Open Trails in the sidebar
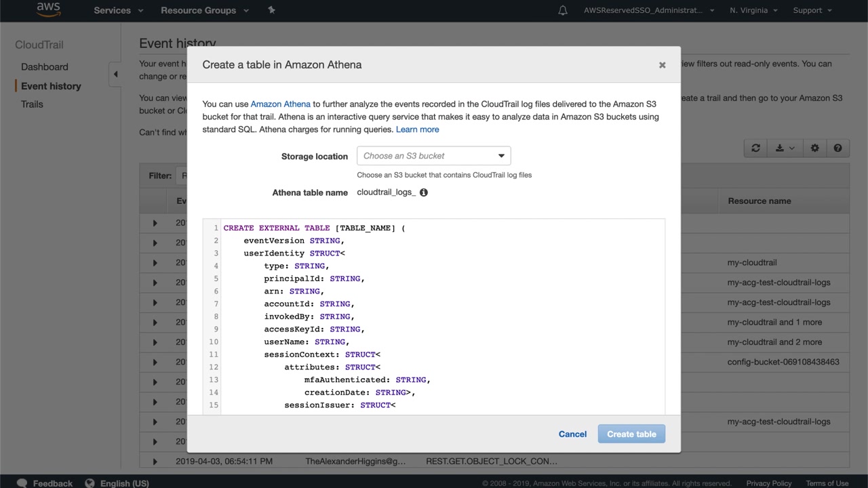Screen dimensions: 868x488 tap(32, 104)
